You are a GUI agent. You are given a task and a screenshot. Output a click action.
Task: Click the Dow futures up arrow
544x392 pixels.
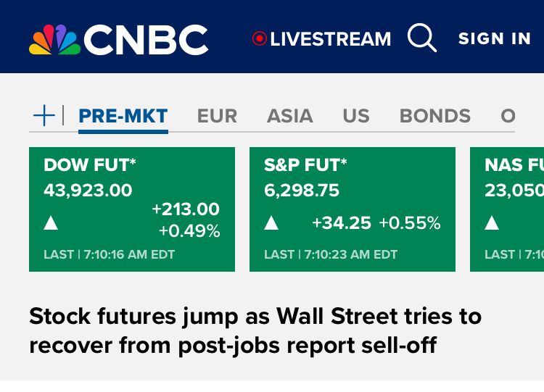pyautogui.click(x=51, y=223)
